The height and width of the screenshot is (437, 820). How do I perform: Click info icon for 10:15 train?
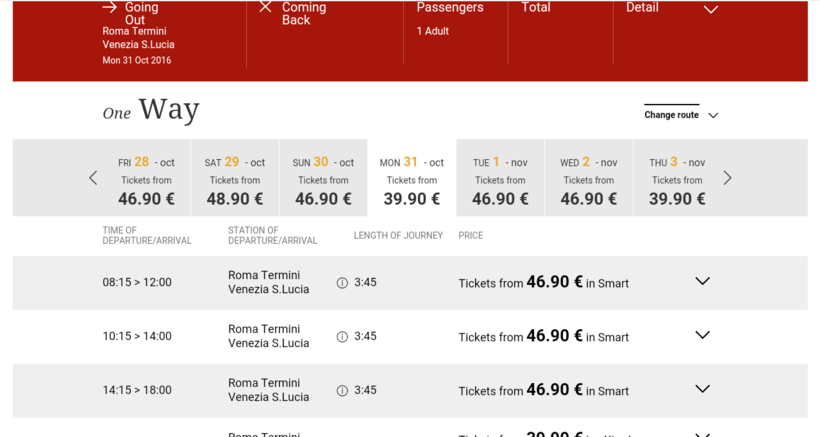tap(342, 337)
